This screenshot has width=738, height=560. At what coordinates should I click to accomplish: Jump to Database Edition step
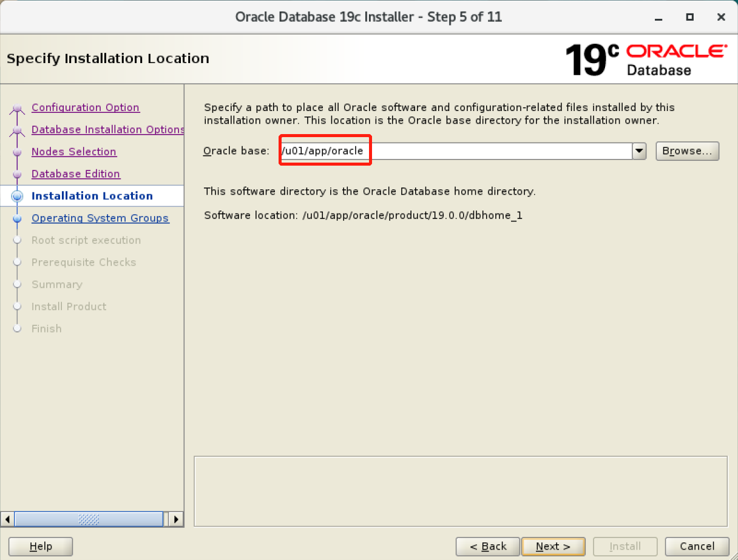76,174
